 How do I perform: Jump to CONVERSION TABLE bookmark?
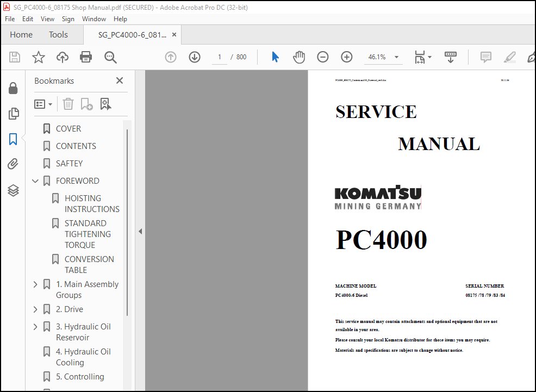pyautogui.click(x=89, y=265)
